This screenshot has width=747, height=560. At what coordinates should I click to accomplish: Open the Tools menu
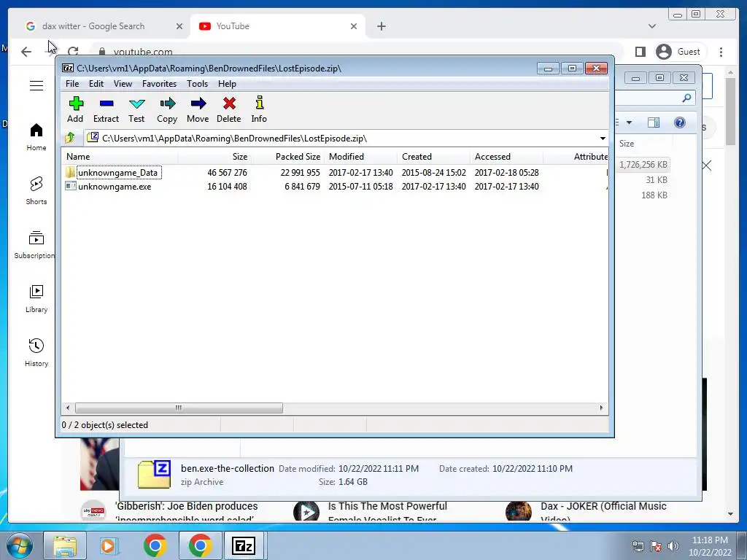[x=197, y=84]
